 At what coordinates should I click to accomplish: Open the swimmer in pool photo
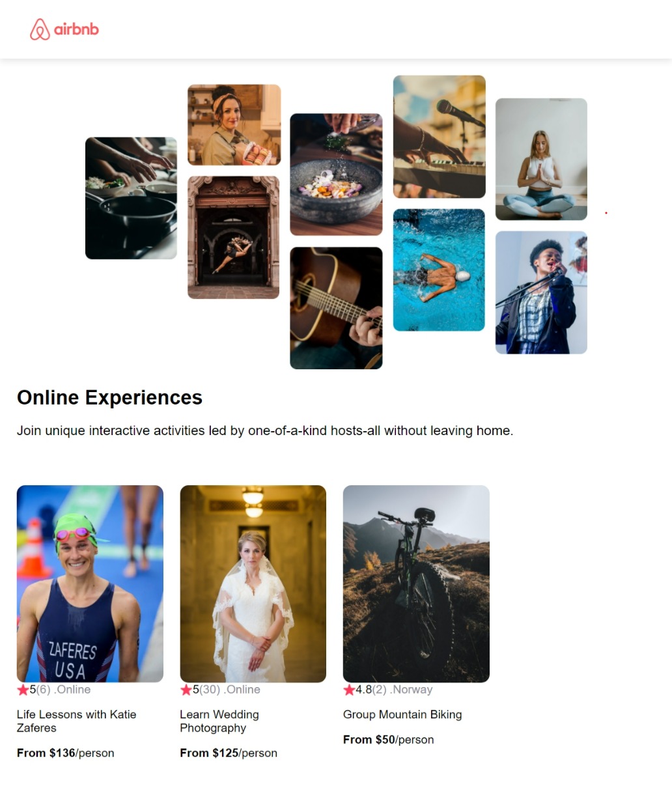pos(439,270)
